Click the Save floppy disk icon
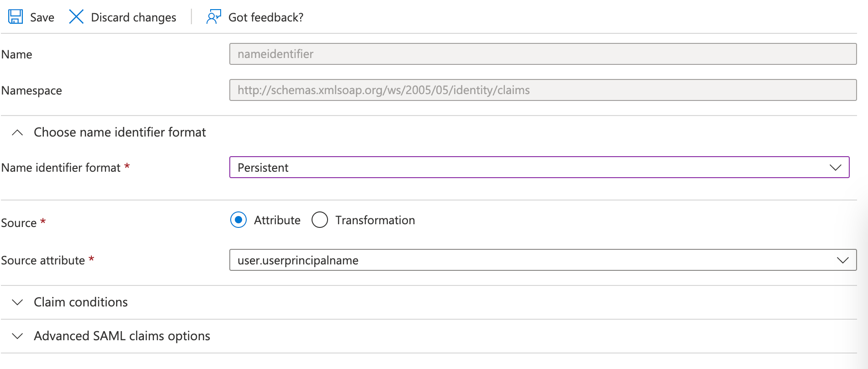The width and height of the screenshot is (868, 369). [x=16, y=17]
